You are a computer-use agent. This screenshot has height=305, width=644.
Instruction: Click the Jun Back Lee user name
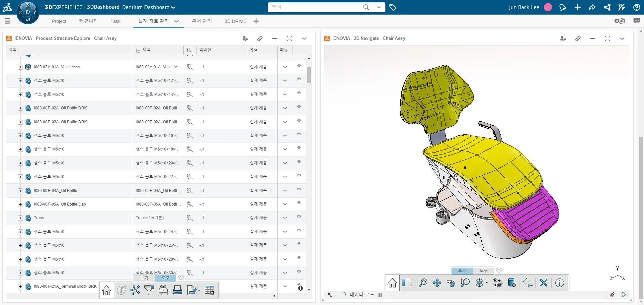[x=523, y=7]
